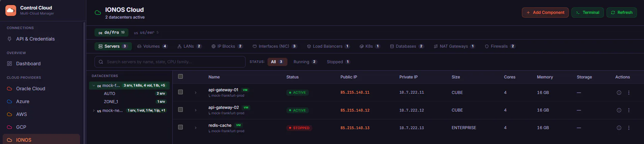
Task: Click the ENTERPRISE size cell
Action: pyautogui.click(x=464, y=128)
